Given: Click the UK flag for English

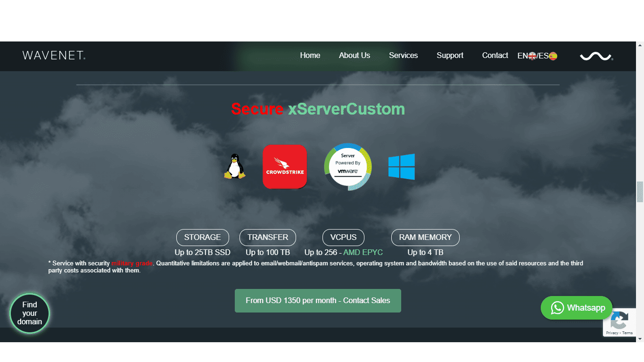Looking at the screenshot, I should coord(532,56).
